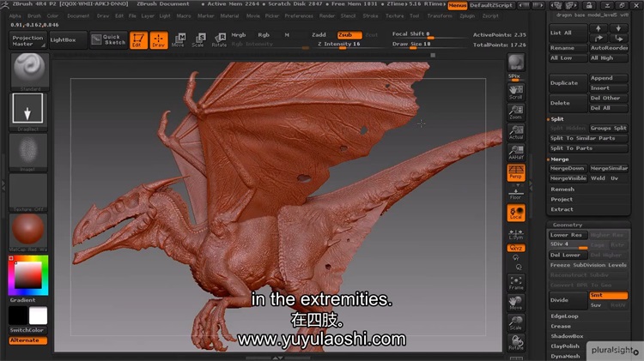The width and height of the screenshot is (644, 361).
Task: Click the SwitchColor button
Action: point(27,330)
